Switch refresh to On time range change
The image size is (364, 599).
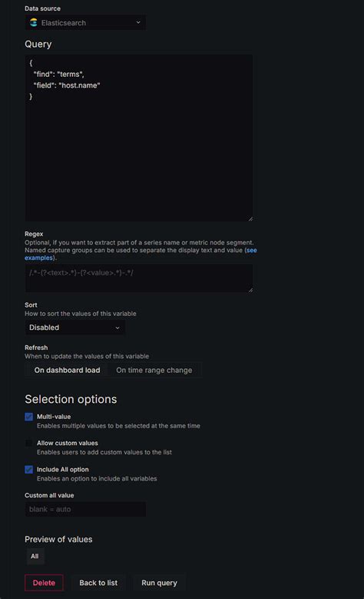154,370
